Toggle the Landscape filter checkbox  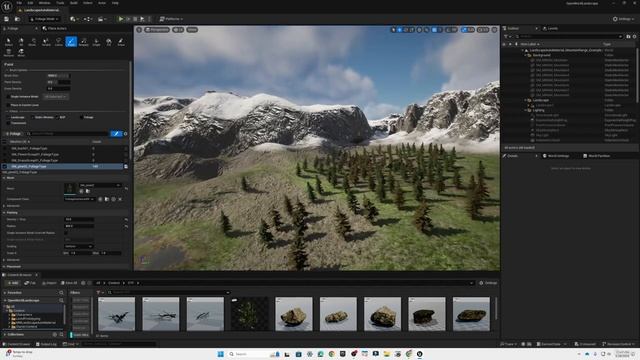[x=8, y=117]
